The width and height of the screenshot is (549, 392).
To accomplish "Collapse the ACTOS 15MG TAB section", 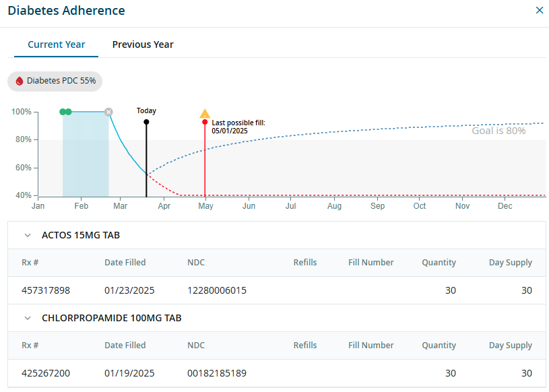I will click(x=28, y=236).
